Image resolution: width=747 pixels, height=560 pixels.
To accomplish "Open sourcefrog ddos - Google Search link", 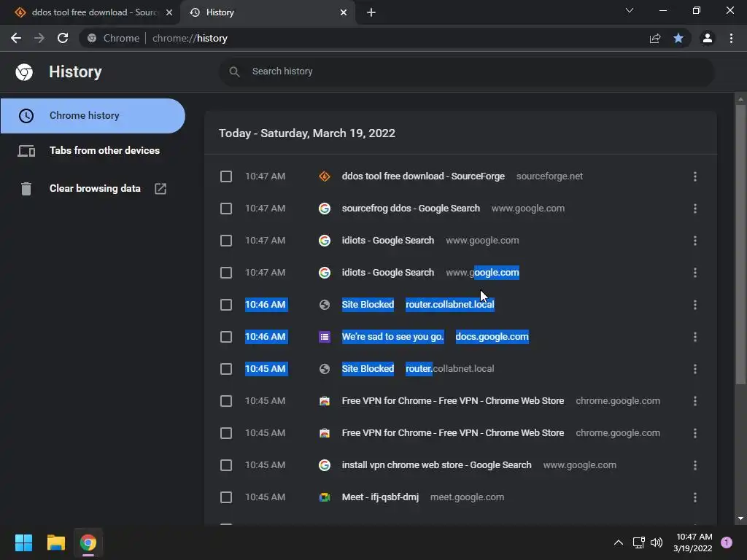I will pos(411,209).
